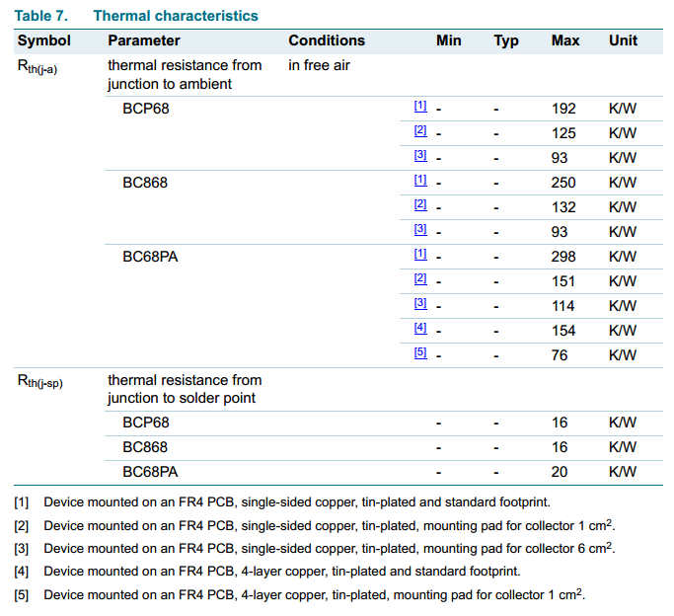Click K/W unit in the 20 row
Viewport: 674px width, 616px height.
(x=623, y=472)
